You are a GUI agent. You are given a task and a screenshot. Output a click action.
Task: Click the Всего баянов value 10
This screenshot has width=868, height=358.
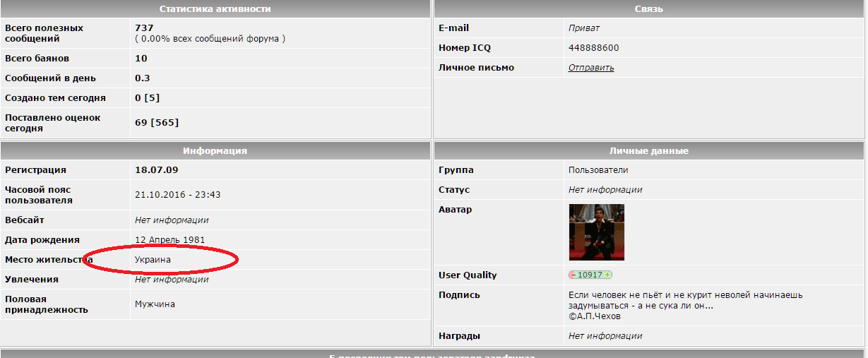(x=141, y=59)
